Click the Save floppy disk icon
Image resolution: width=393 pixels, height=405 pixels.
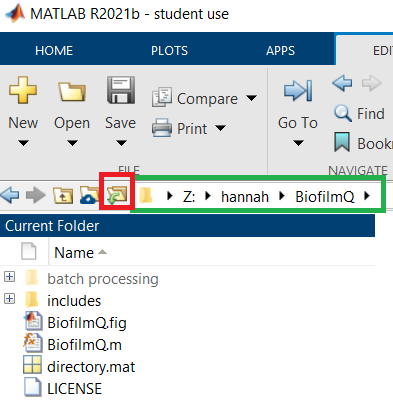121,90
